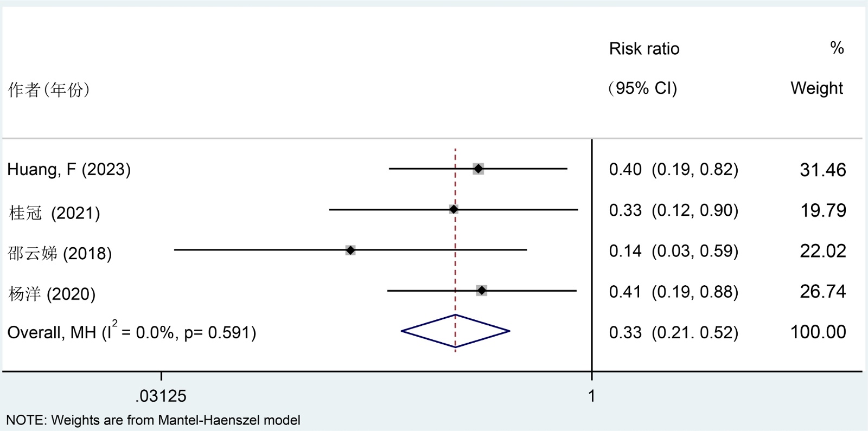Click the Huang, F (2023) square point marker
Viewport: 868px width, 431px height.
(478, 169)
